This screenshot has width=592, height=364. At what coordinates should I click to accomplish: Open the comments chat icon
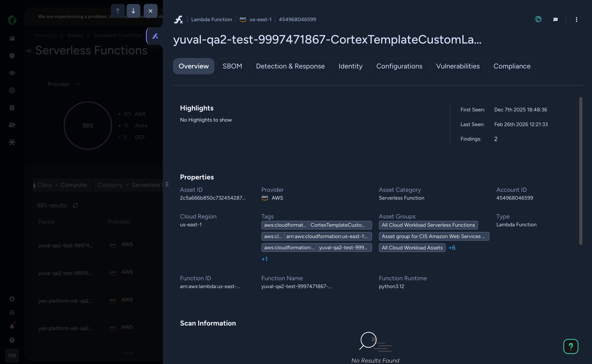coord(555,19)
